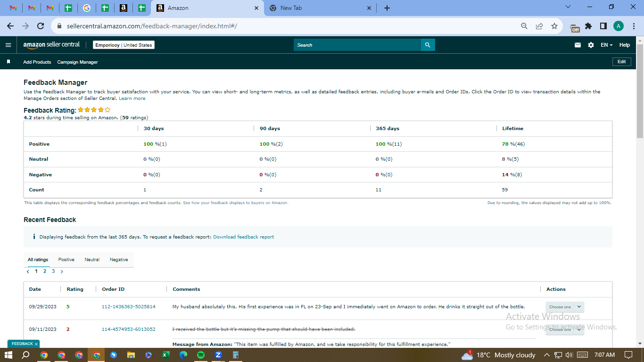
Task: Go to previous feedback page arrow
Action: (28, 271)
